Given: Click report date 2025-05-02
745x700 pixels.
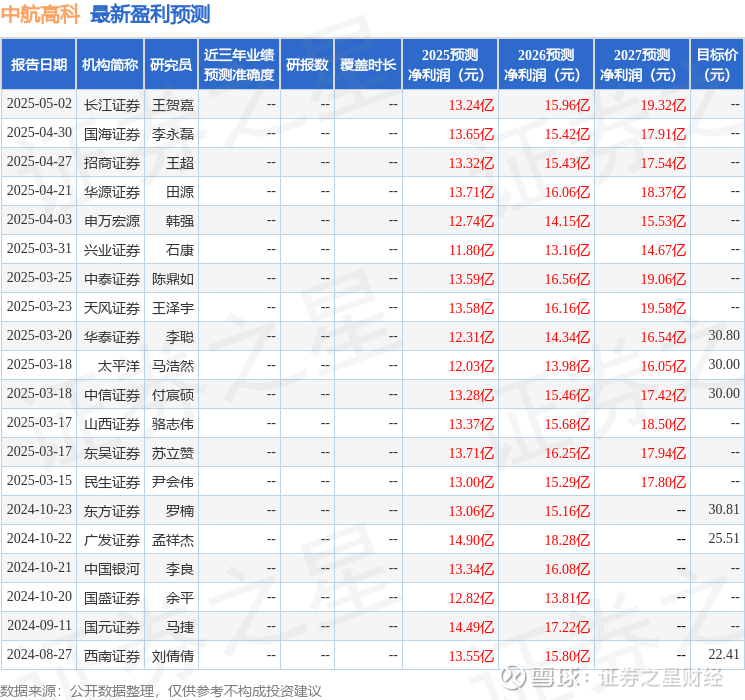Looking at the screenshot, I should (x=39, y=104).
